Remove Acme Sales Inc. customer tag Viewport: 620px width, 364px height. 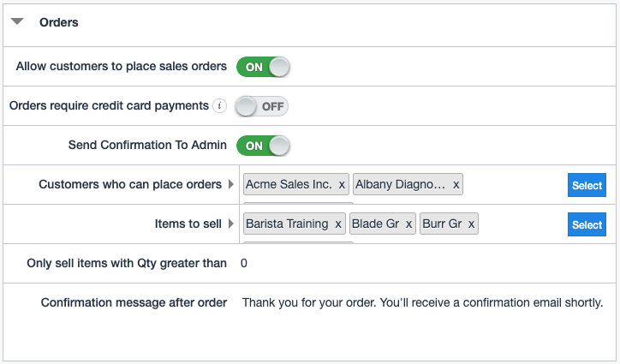click(x=342, y=185)
